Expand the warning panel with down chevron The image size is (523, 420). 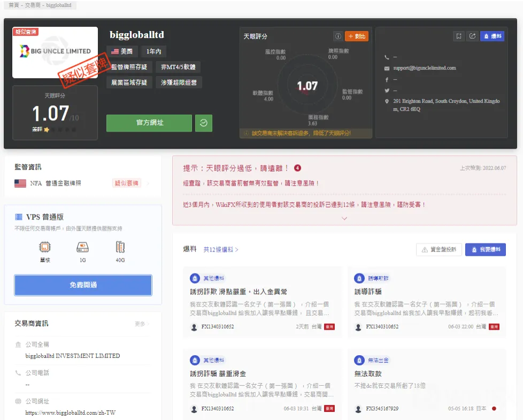344,218
